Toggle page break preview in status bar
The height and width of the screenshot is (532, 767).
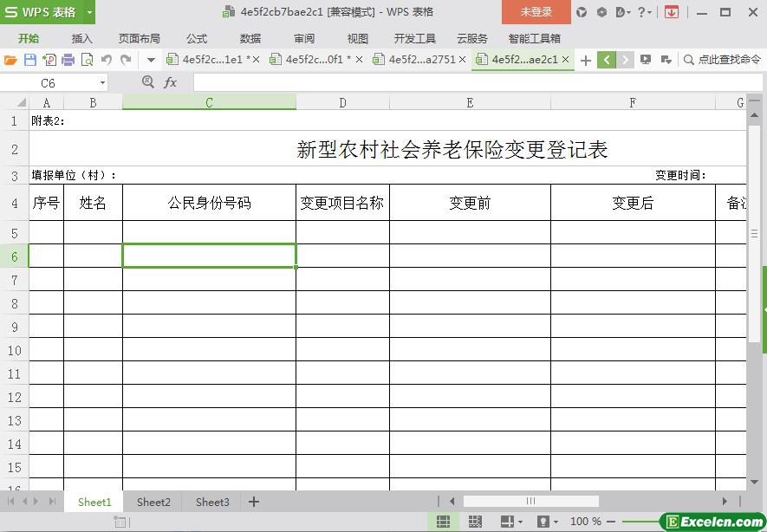pyautogui.click(x=475, y=522)
